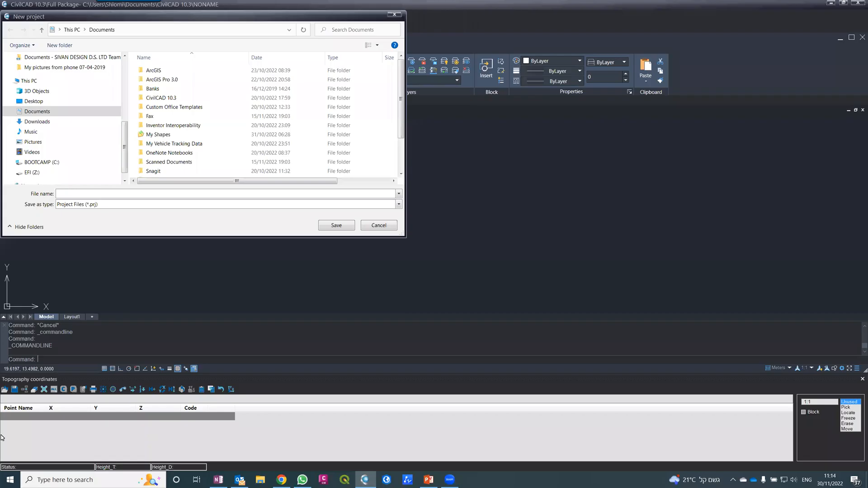Open the print icon in Topography toolbar
868x488 pixels.
click(x=93, y=389)
